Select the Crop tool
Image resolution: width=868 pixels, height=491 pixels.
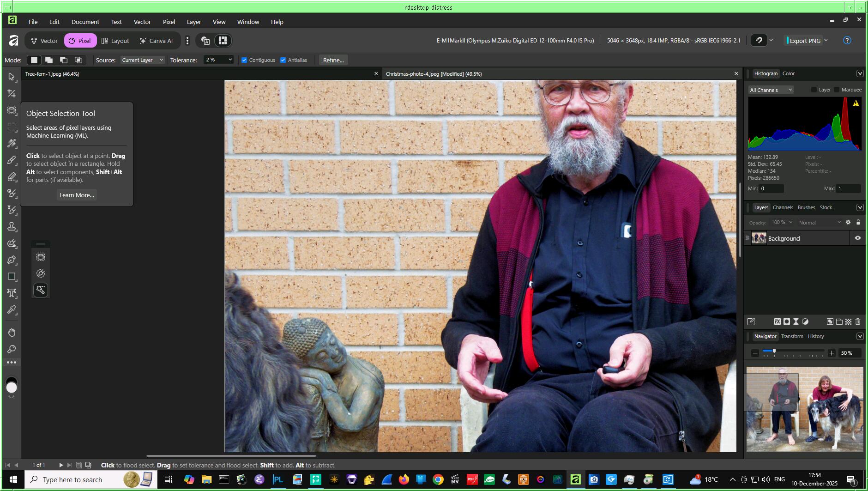point(12,94)
